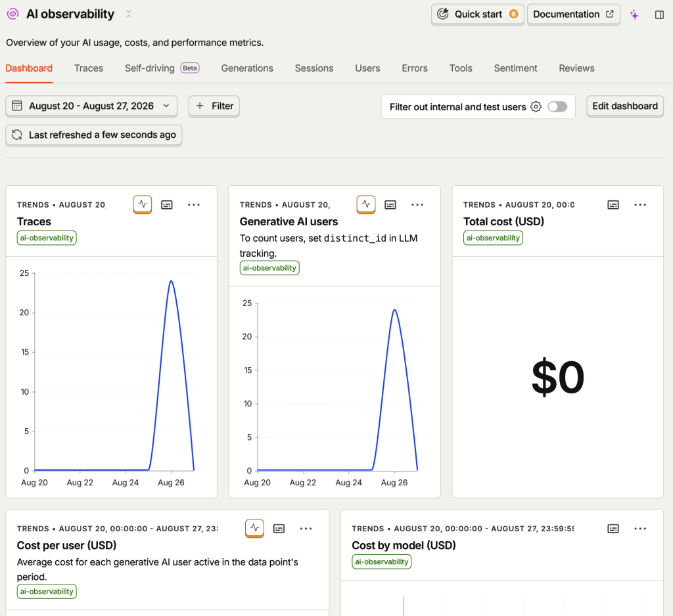Open more options on Traces card
The image size is (673, 616).
click(194, 205)
